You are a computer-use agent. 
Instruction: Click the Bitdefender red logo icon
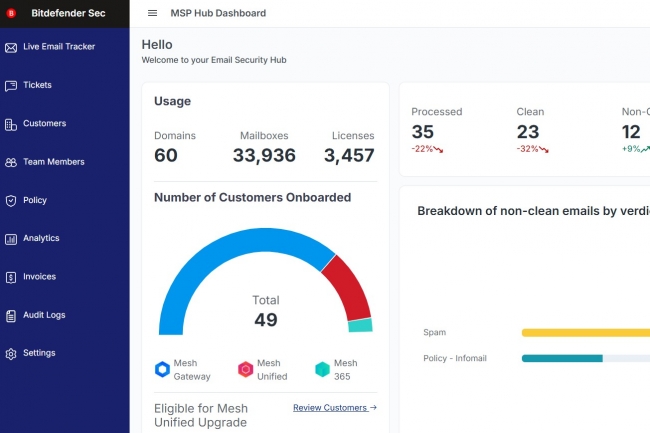[12, 13]
